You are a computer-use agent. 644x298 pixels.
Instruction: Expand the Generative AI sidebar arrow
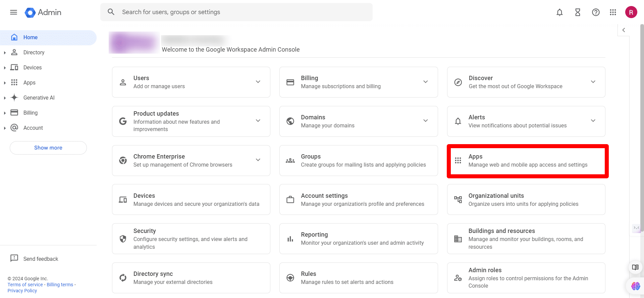[x=5, y=98]
